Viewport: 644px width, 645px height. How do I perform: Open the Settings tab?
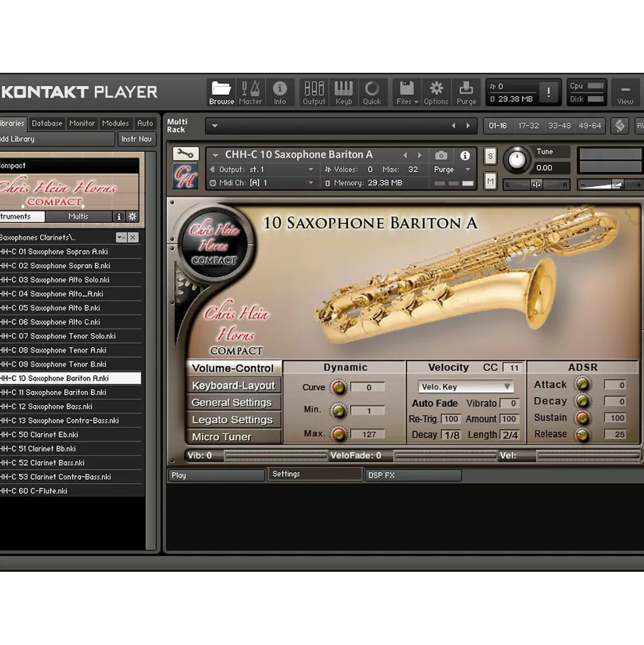315,474
